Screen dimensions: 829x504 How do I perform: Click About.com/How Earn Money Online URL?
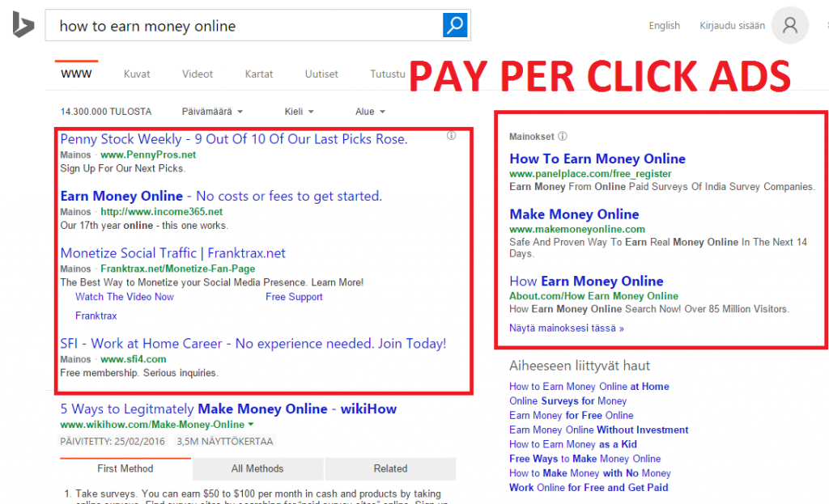[x=593, y=296]
